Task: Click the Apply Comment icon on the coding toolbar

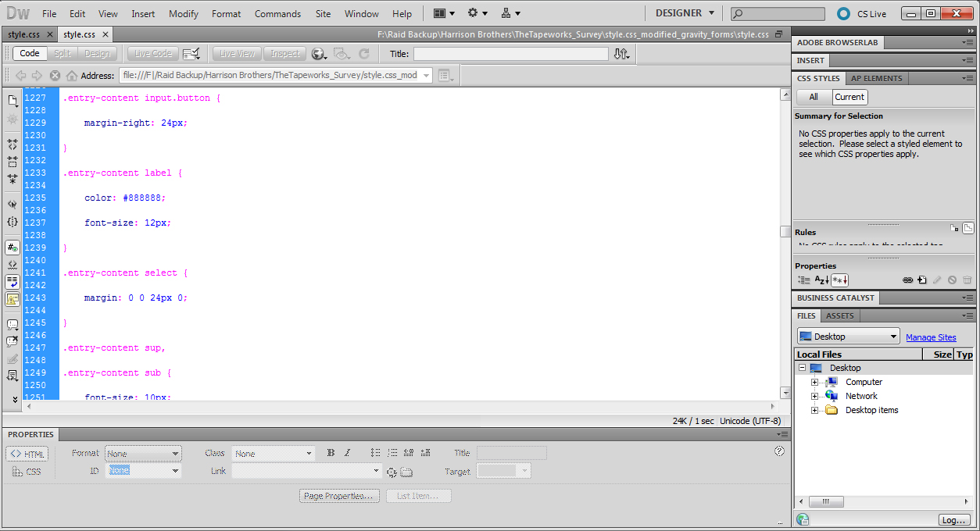Action: (x=13, y=325)
